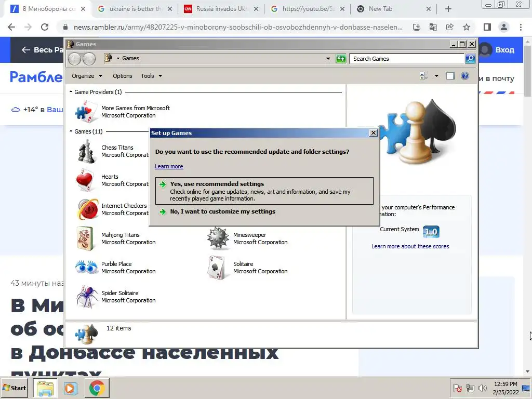This screenshot has width=532, height=399.
Task: Toggle the preview pane icon
Action: (x=450, y=76)
